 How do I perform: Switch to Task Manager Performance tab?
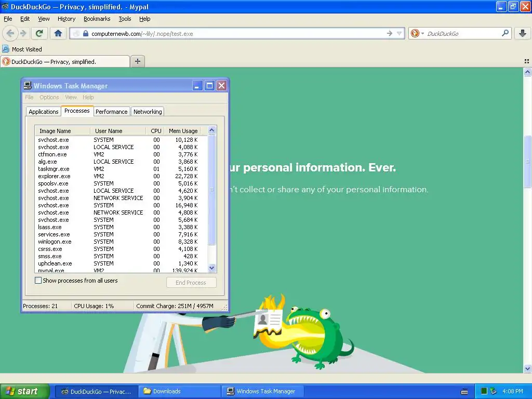point(111,112)
